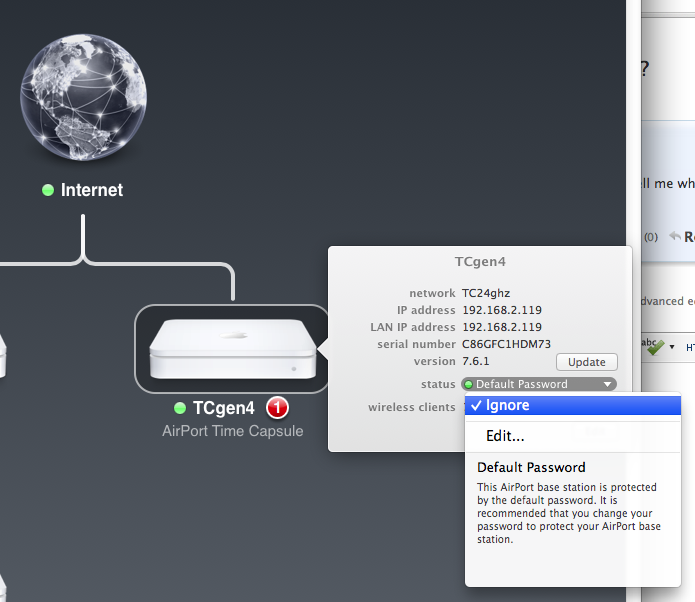Click the default password description text
Viewport: 695px width, 602px height.
point(569,513)
